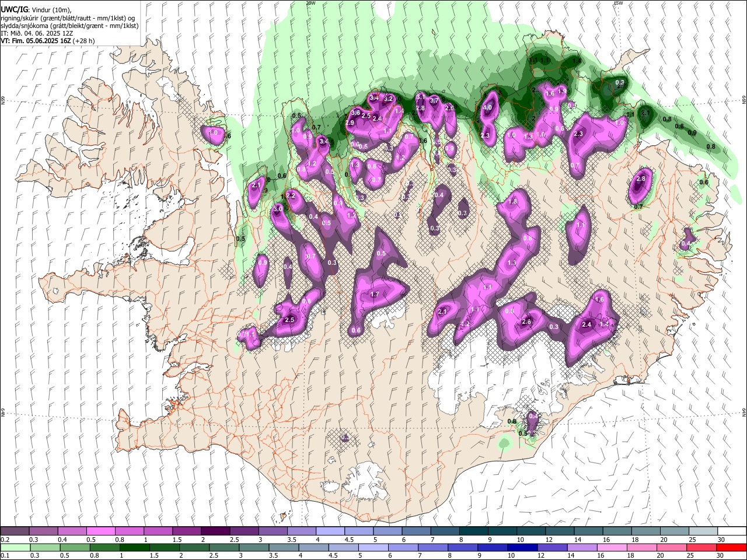Select the dark teal 8–9 snow legend swatch
The width and height of the screenshot is (747, 560).
click(473, 531)
